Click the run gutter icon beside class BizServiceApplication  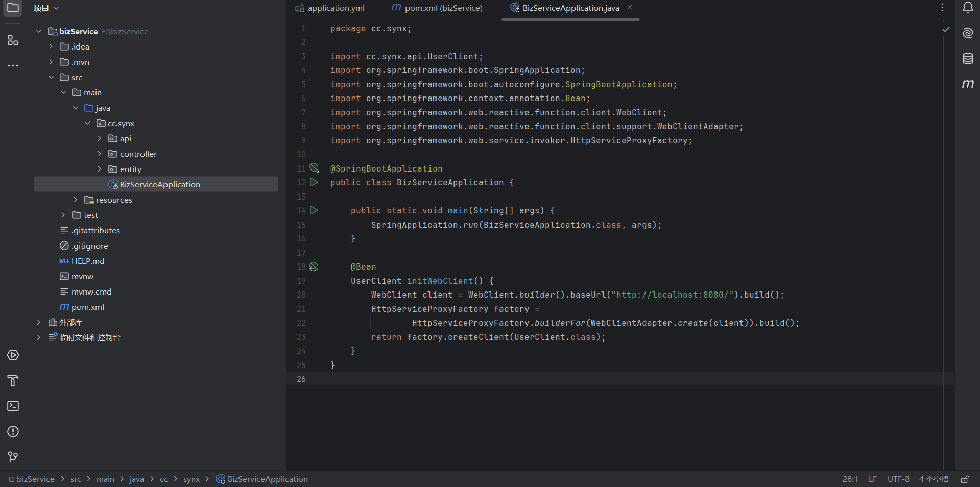pyautogui.click(x=314, y=182)
